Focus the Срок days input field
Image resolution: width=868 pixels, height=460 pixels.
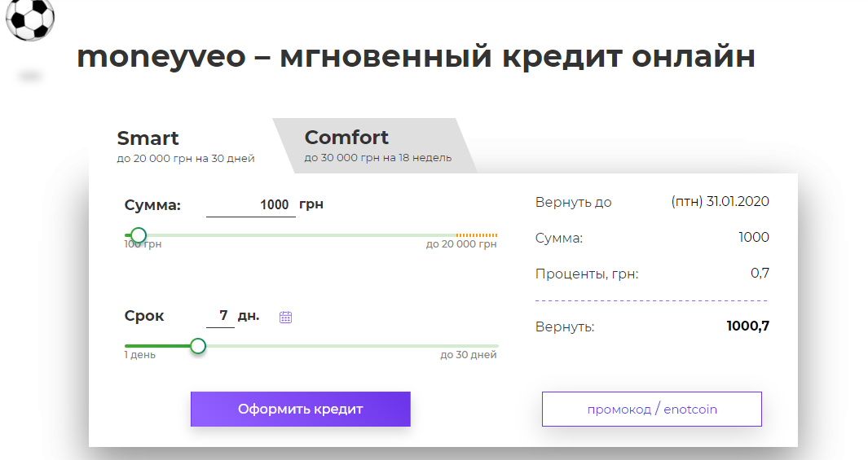point(221,316)
